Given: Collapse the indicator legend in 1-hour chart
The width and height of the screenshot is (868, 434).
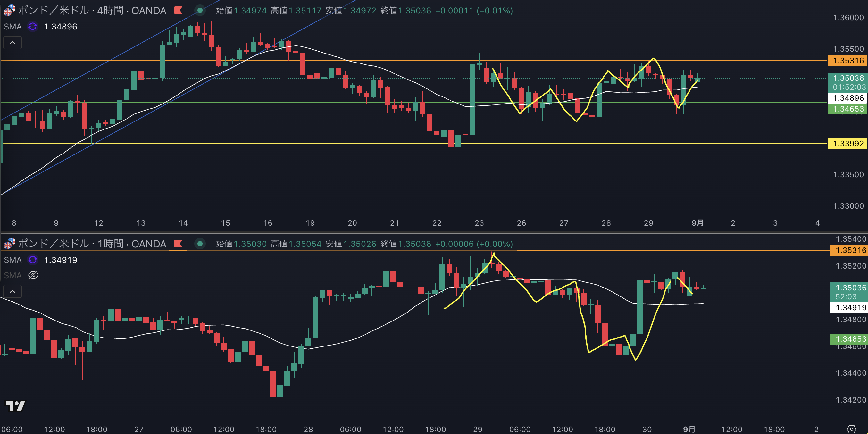Looking at the screenshot, I should click(x=13, y=291).
